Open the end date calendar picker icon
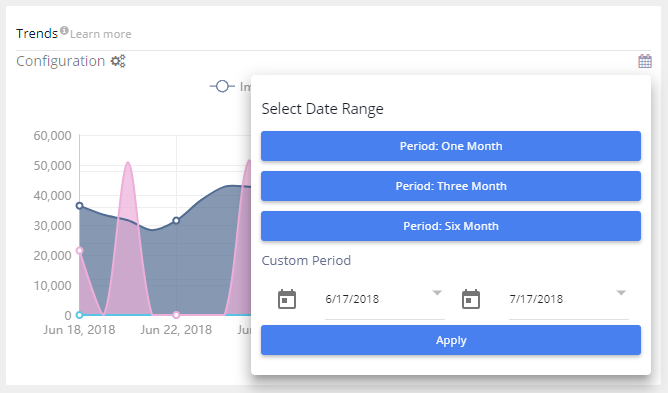Image resolution: width=668 pixels, height=393 pixels. point(471,299)
